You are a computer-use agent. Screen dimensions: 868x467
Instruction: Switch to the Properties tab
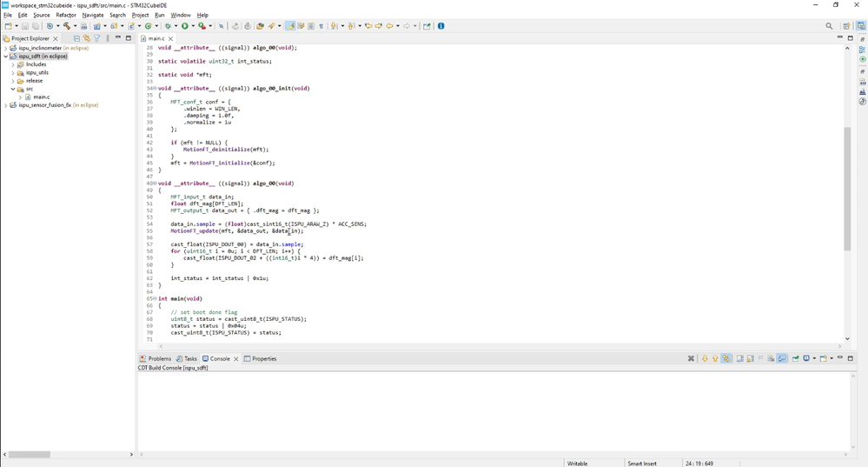pos(260,359)
